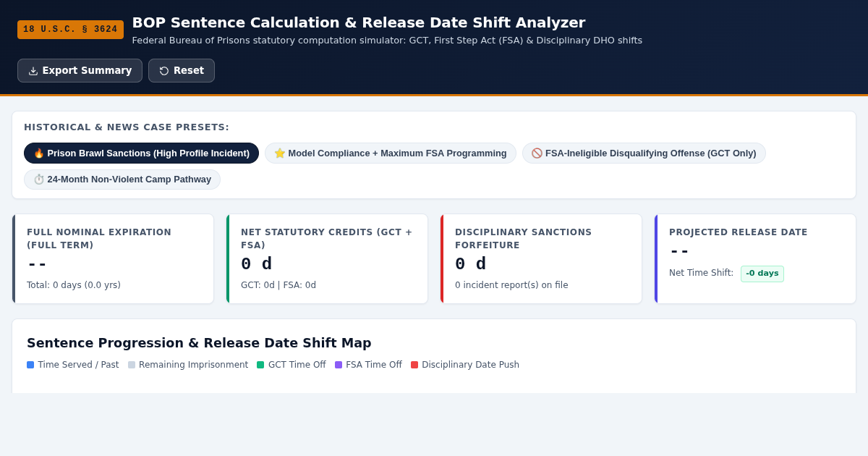Click the stopwatch icon on 24-Month preset

pyautogui.click(x=39, y=180)
